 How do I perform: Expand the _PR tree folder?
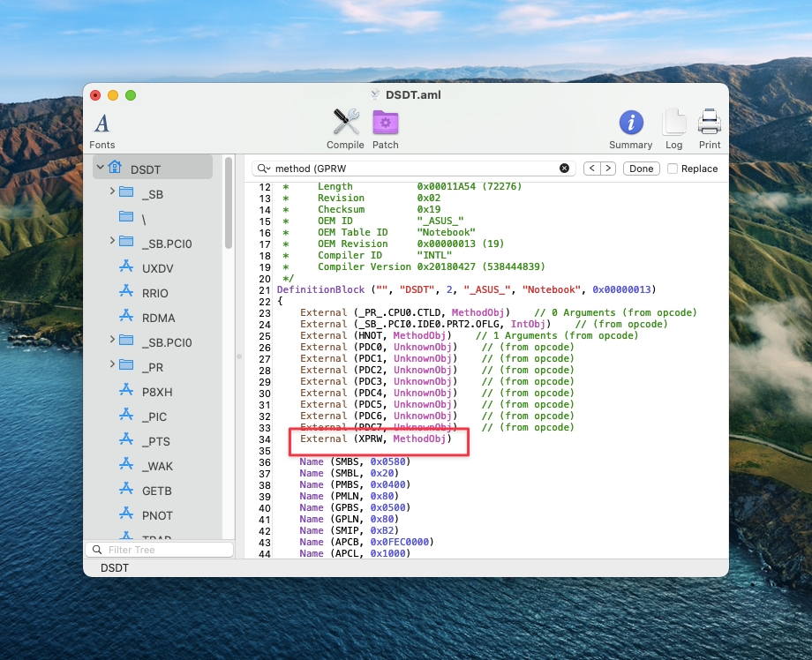[112, 365]
